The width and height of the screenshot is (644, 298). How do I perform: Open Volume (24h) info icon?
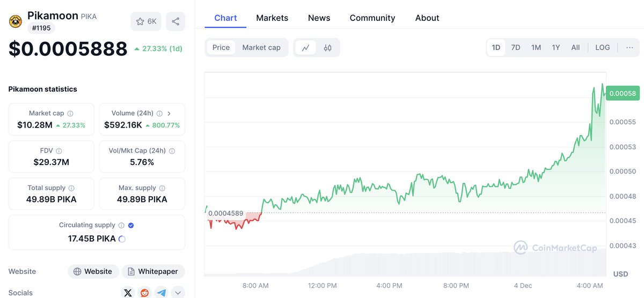pyautogui.click(x=160, y=114)
